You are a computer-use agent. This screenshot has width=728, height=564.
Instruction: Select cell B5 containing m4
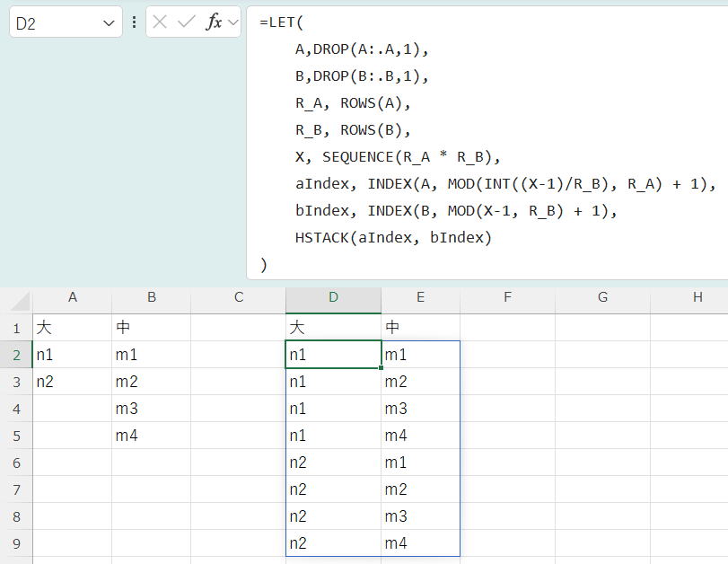151,436
